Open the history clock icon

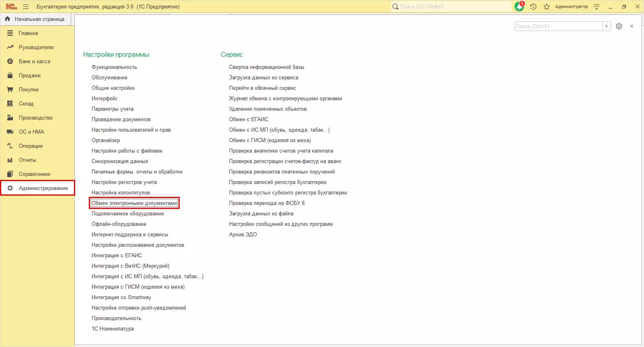click(533, 6)
